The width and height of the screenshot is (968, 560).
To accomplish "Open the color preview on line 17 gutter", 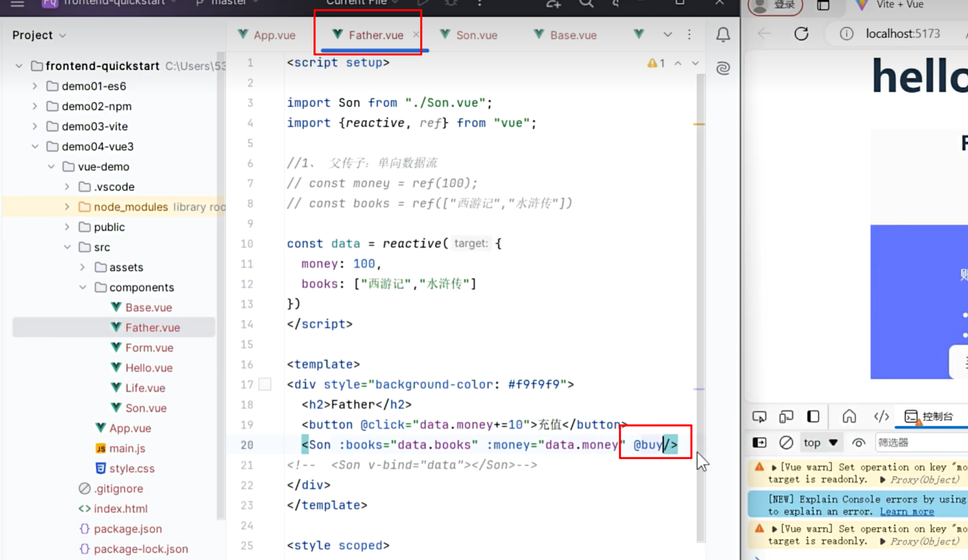I will point(265,385).
